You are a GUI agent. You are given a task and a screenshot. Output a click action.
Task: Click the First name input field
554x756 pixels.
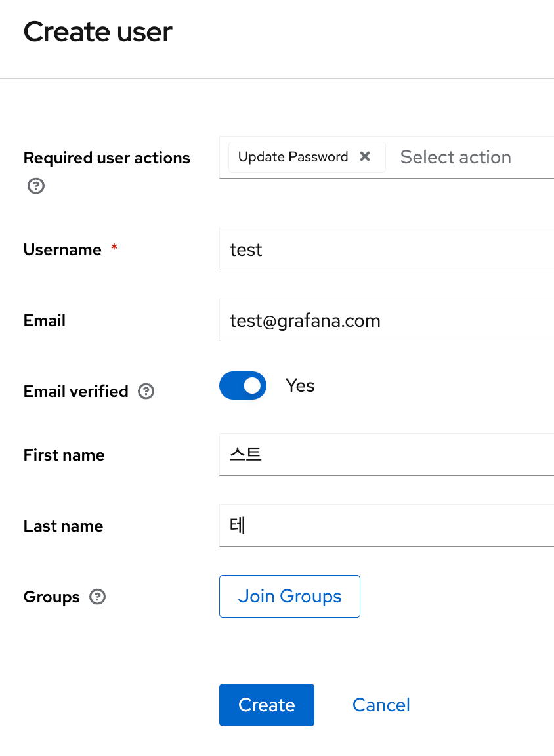387,454
